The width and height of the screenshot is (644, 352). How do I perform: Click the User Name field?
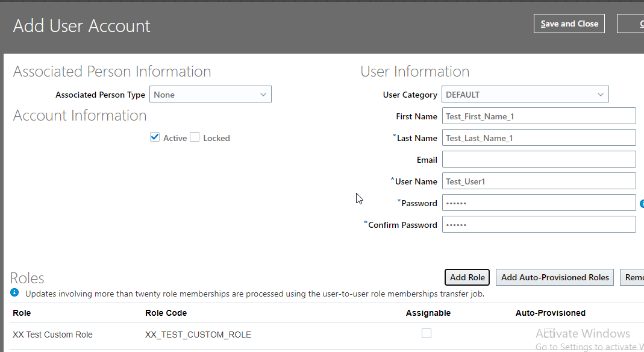pos(539,181)
